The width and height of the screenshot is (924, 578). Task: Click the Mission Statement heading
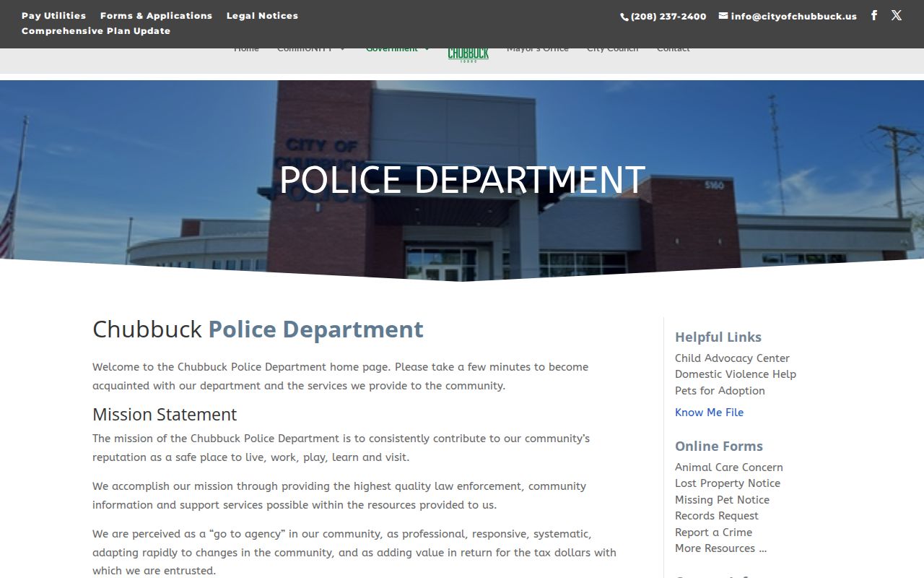click(165, 415)
